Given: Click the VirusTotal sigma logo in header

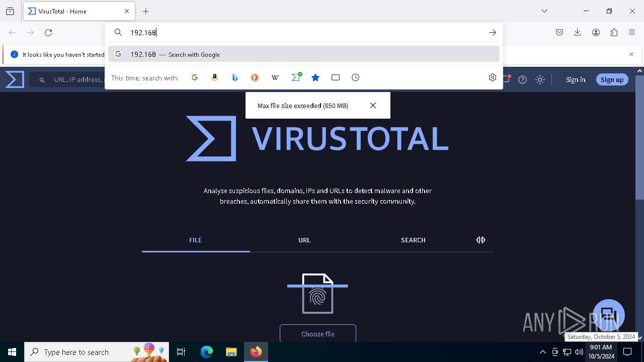Looking at the screenshot, I should coord(15,79).
